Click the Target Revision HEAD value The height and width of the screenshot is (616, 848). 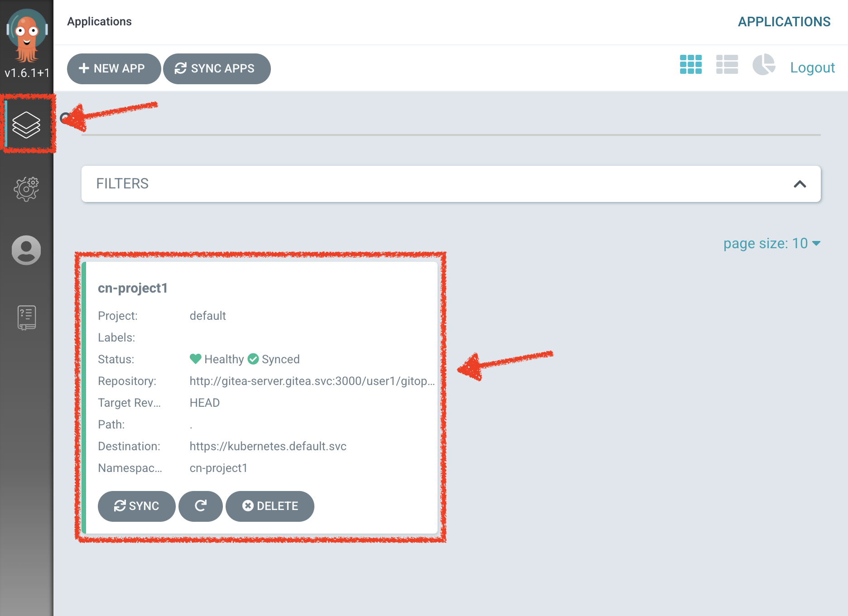[x=204, y=403]
